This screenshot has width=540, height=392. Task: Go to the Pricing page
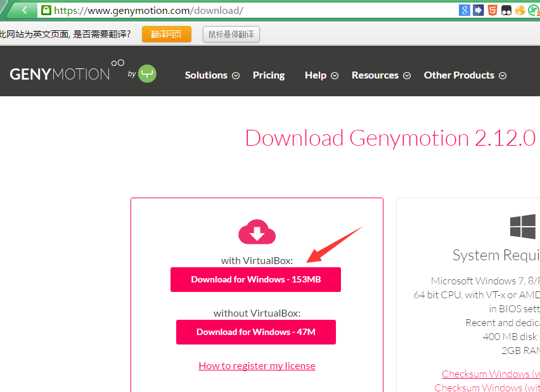tap(269, 75)
